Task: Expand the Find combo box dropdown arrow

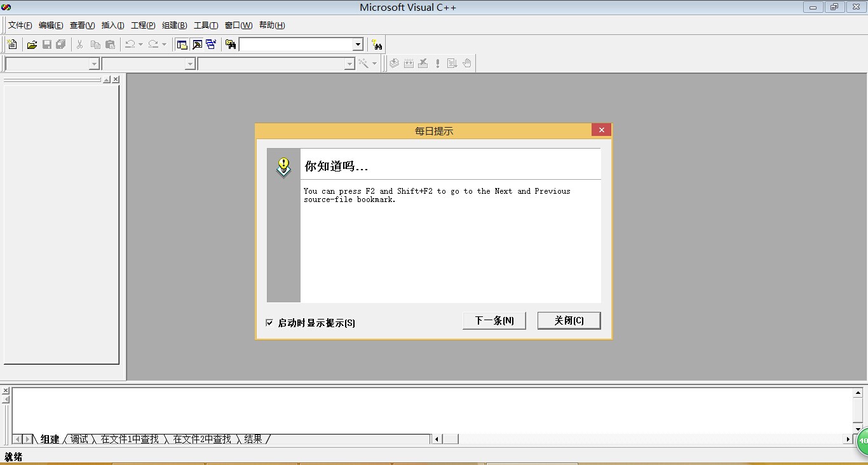Action: tap(358, 44)
